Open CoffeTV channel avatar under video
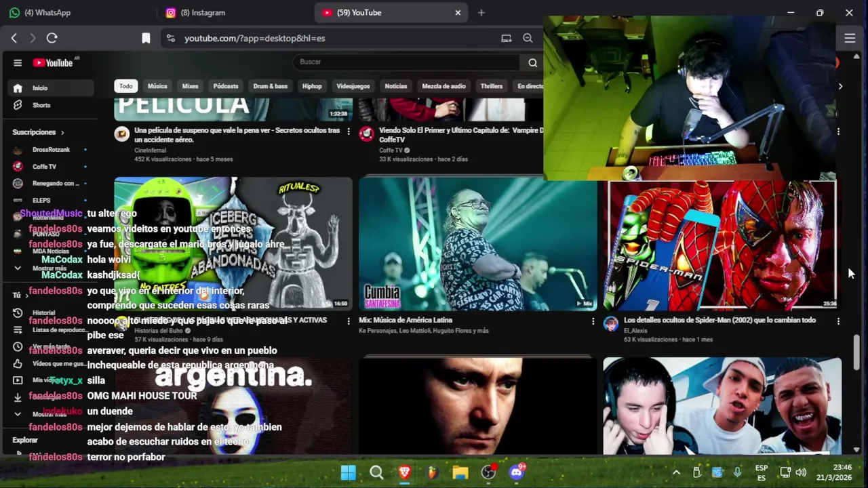This screenshot has width=868, height=488. click(x=366, y=134)
